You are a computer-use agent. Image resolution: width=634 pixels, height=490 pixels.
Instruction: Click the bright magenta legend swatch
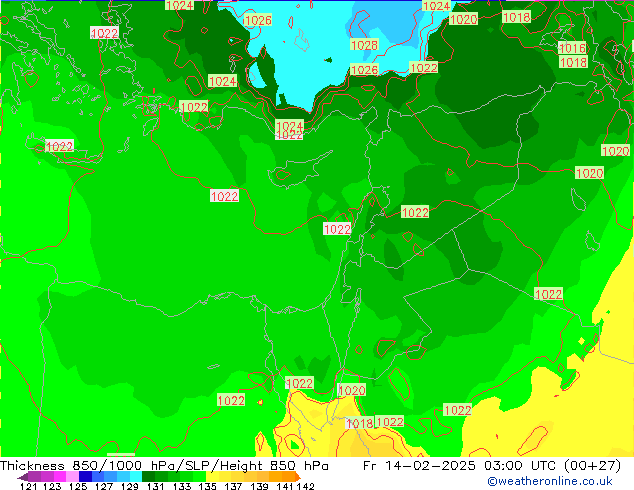60,477
